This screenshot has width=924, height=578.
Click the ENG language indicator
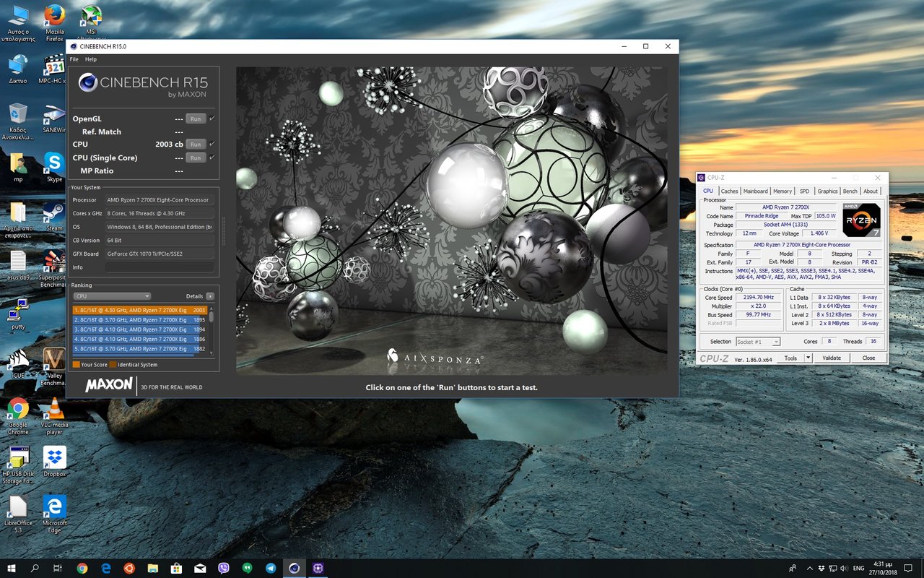coord(859,569)
